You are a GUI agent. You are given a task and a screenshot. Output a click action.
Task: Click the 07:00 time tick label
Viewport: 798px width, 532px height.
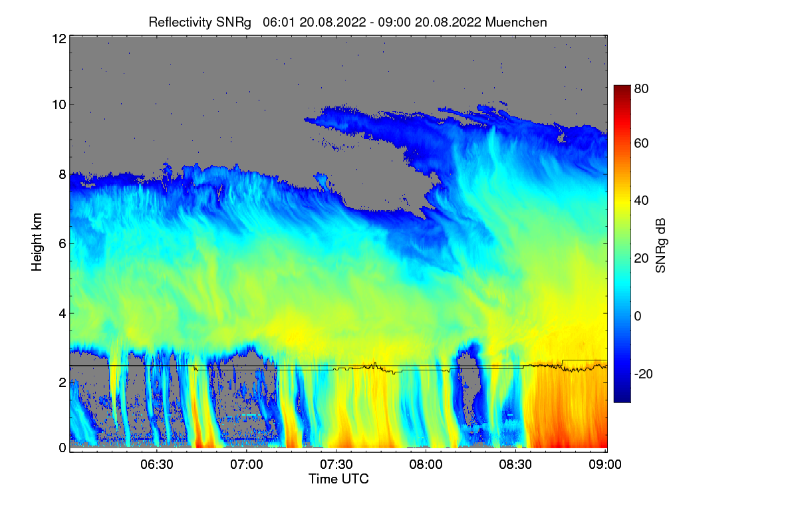pos(247,465)
